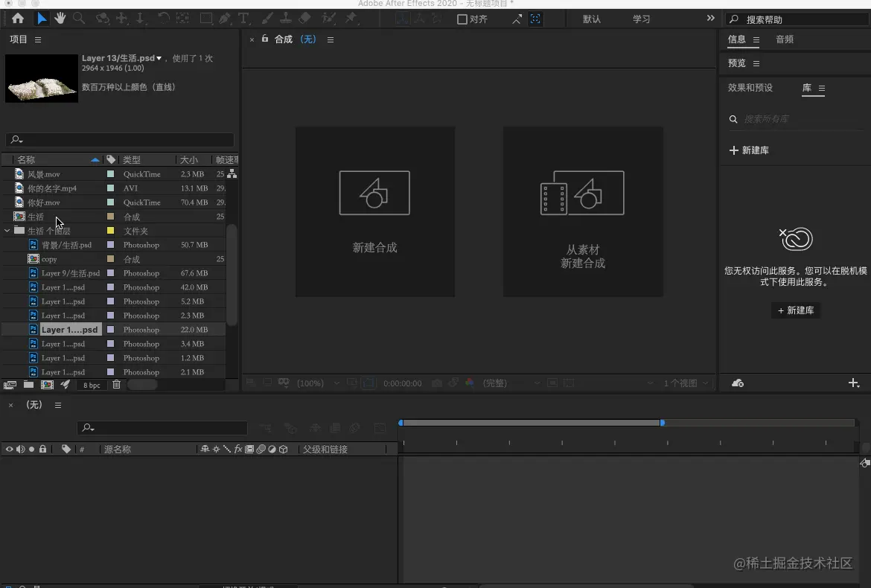Open the timeline search filter dropdown
The image size is (871, 588).
coord(88,427)
